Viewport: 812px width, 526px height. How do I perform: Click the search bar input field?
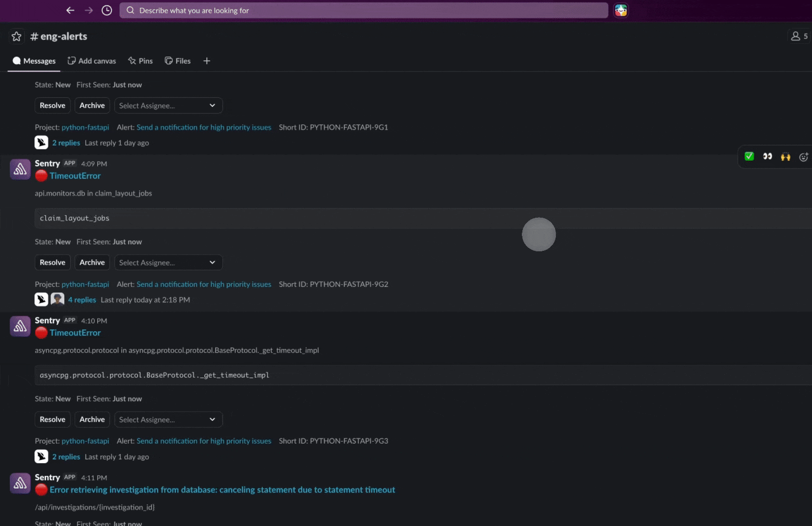(364, 10)
